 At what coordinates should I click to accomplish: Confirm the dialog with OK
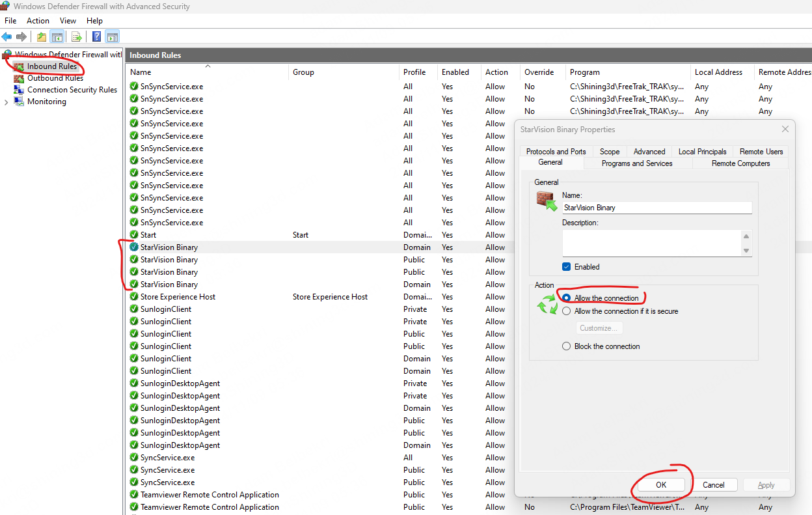661,485
